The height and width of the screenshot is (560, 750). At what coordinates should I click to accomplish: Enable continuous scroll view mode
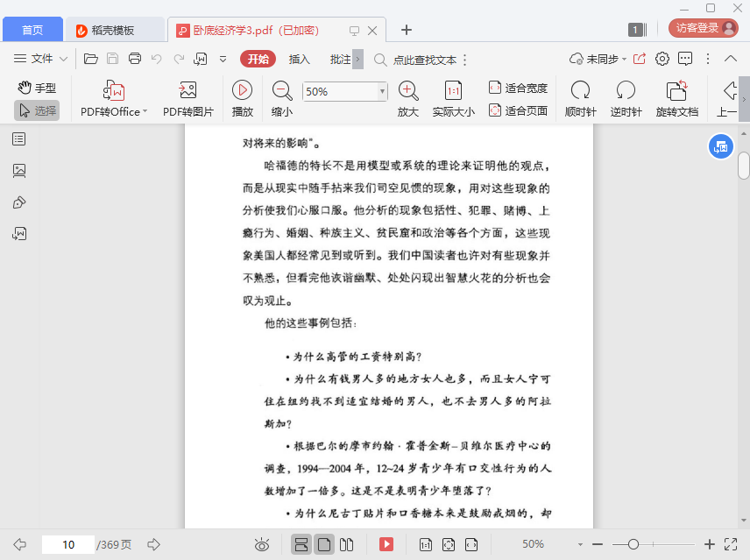point(301,544)
